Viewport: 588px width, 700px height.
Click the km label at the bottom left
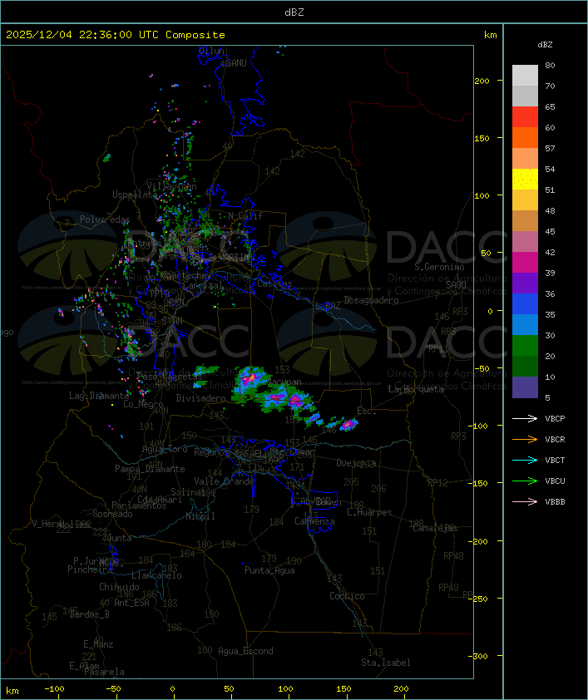point(12,691)
